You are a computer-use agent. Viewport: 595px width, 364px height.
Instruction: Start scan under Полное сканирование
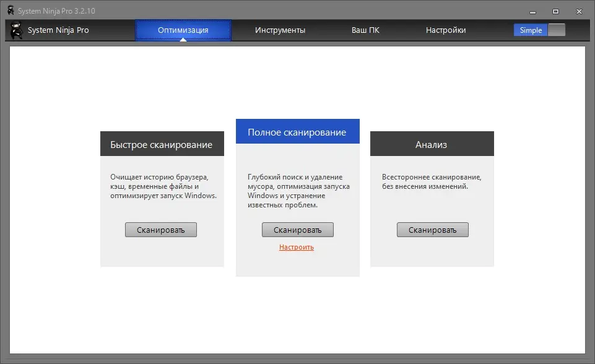(297, 229)
